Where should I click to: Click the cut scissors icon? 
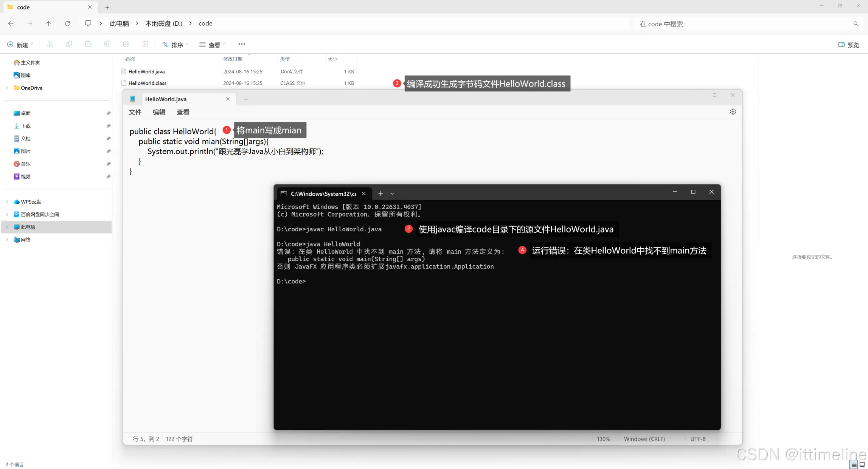50,44
